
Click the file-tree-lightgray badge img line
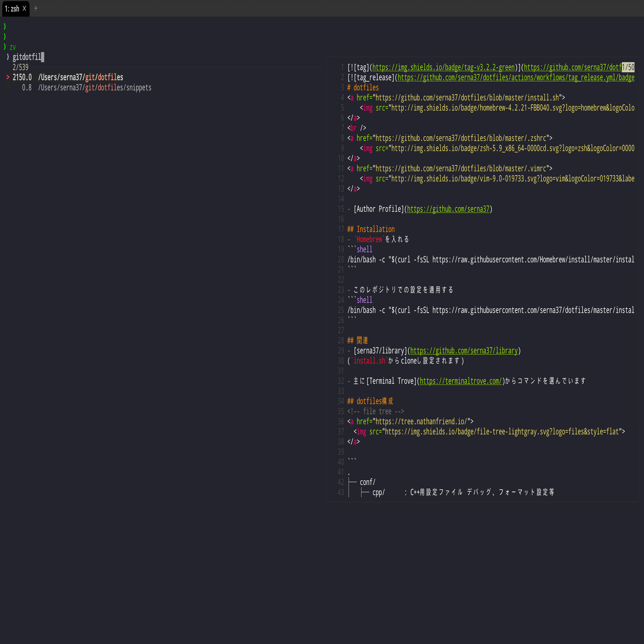[489, 432]
